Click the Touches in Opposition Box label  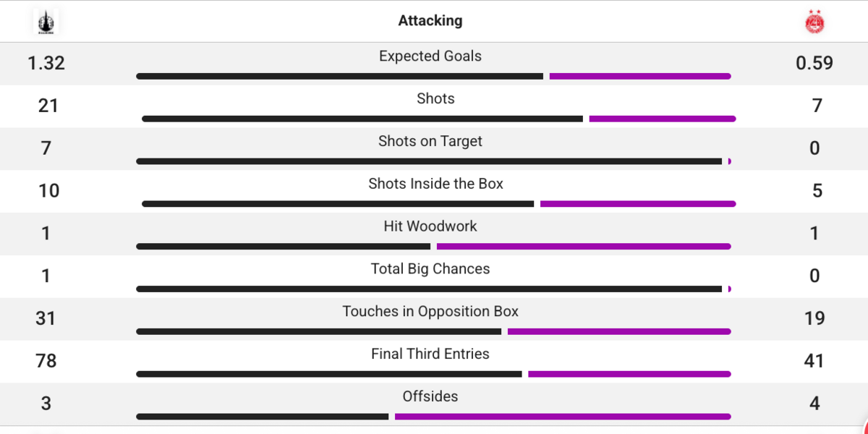(430, 311)
